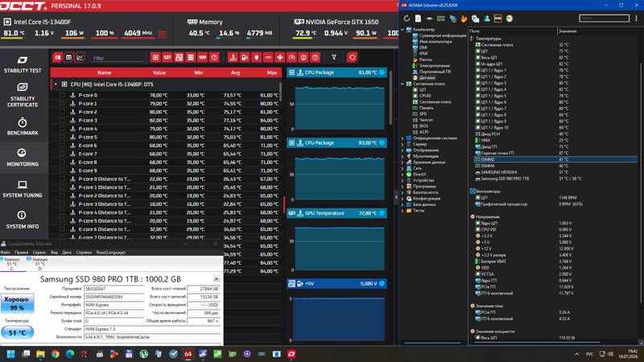644x362 pixels.
Task: Reset min/max values with circular arrow icon
Action: click(352, 57)
